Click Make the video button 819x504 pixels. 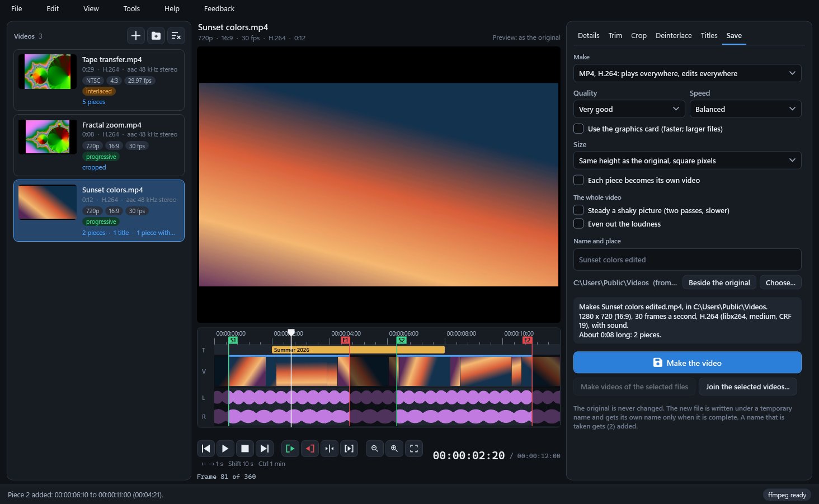tap(687, 362)
